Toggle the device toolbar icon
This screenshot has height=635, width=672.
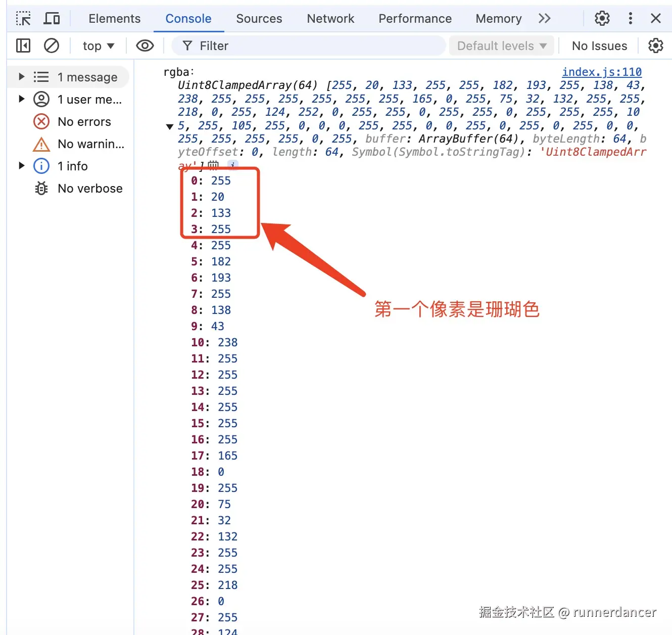pos(52,19)
